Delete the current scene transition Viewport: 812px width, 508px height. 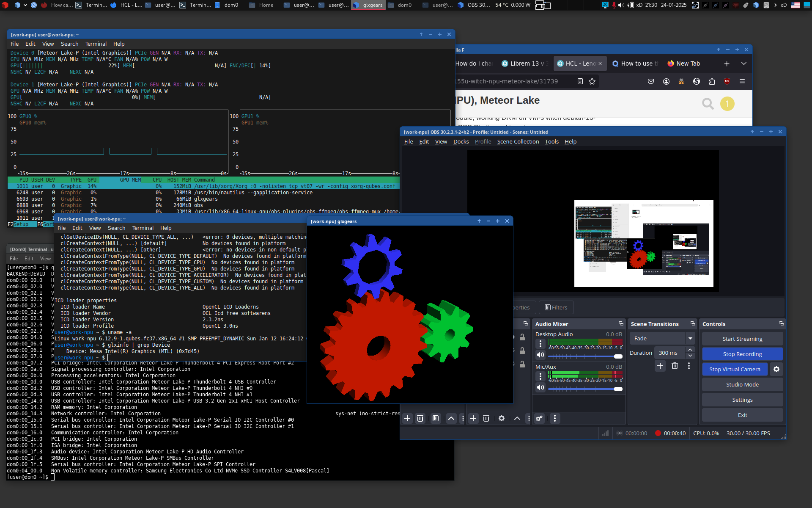tap(675, 366)
